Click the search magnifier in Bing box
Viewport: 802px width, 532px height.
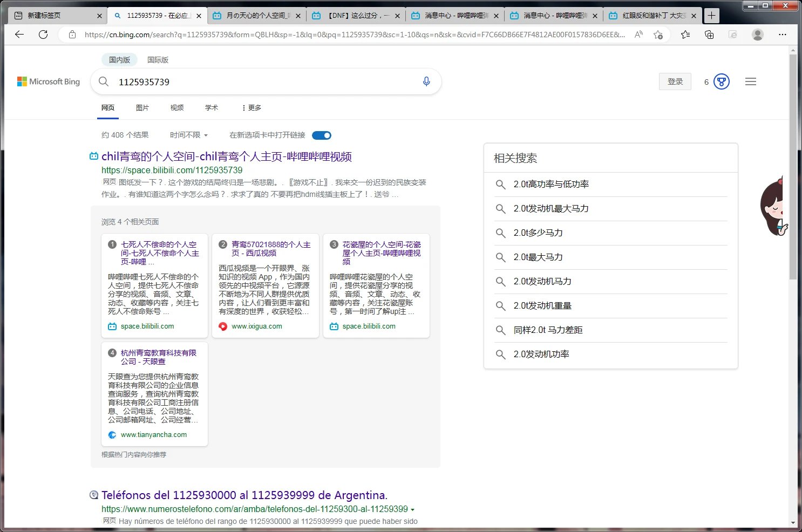tap(104, 81)
